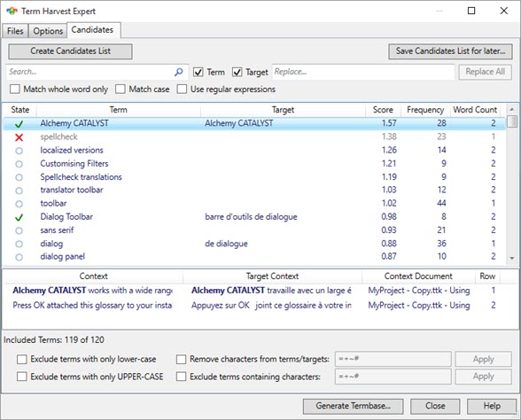Click the state circle for localized versions
This screenshot has width=521, height=420.
[x=19, y=151]
